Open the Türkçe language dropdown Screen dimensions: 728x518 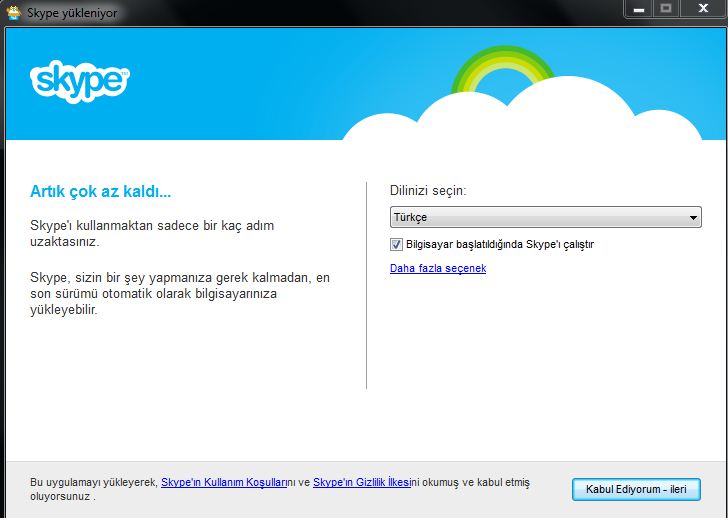[546, 217]
